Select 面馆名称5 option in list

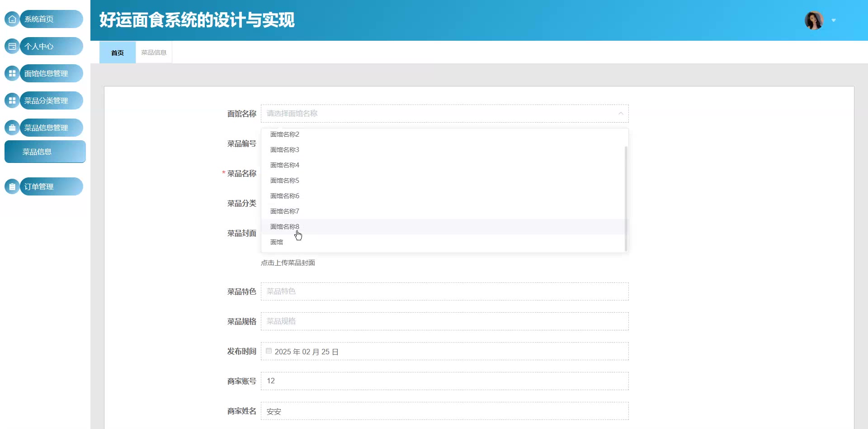click(x=285, y=181)
